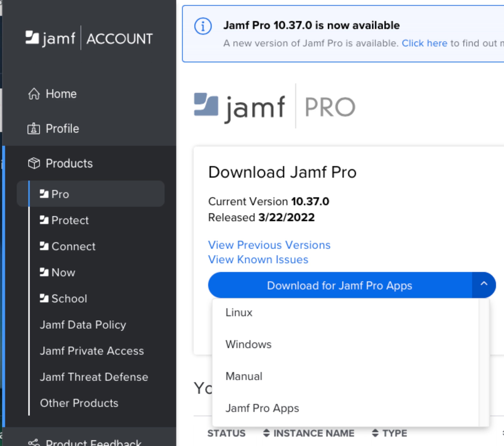Image resolution: width=504 pixels, height=446 pixels.
Task: Click the Profile badge icon
Action: [34, 129]
